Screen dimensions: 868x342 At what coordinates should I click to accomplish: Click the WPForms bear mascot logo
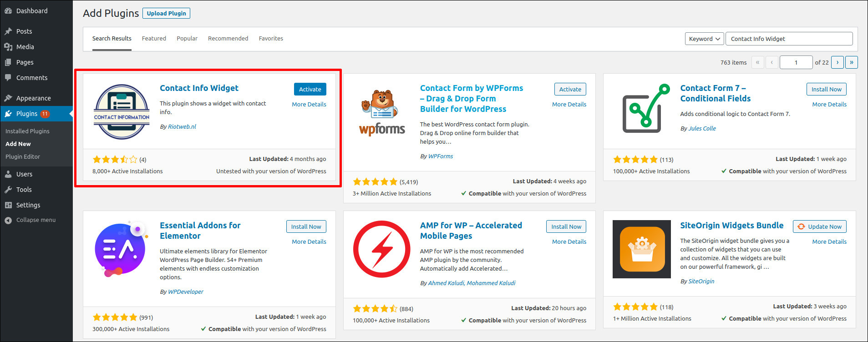tap(382, 112)
